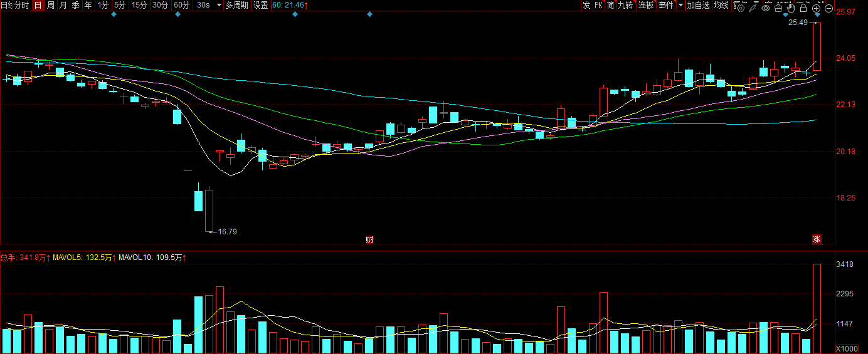Screen dimensions: 868x354
Task: Click the 1147 volume axis label
Action: pos(845,324)
